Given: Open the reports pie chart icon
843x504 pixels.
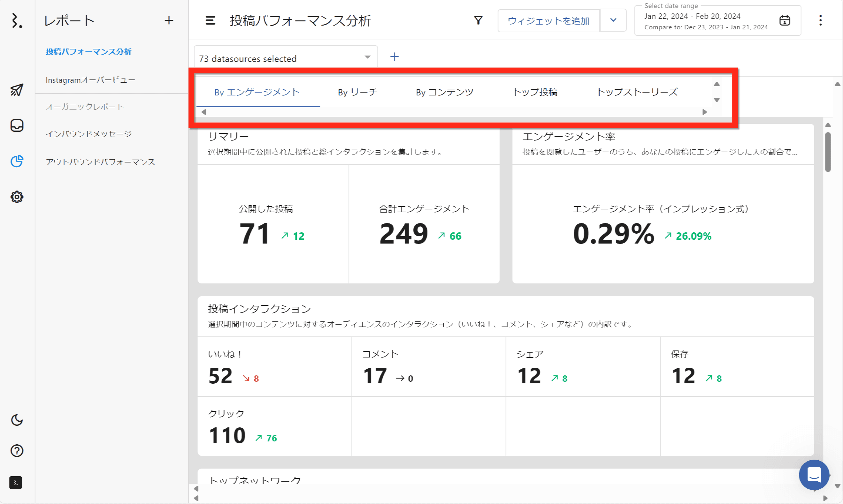Looking at the screenshot, I should (17, 161).
